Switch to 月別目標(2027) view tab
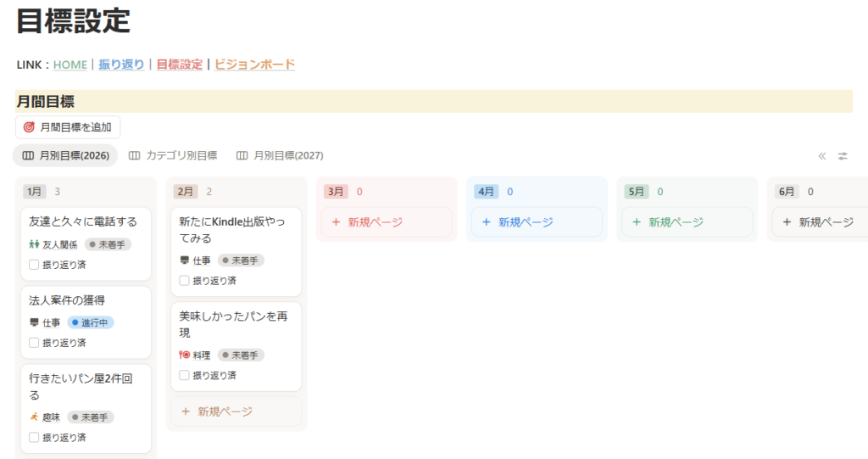This screenshot has height=459, width=868. coord(280,156)
